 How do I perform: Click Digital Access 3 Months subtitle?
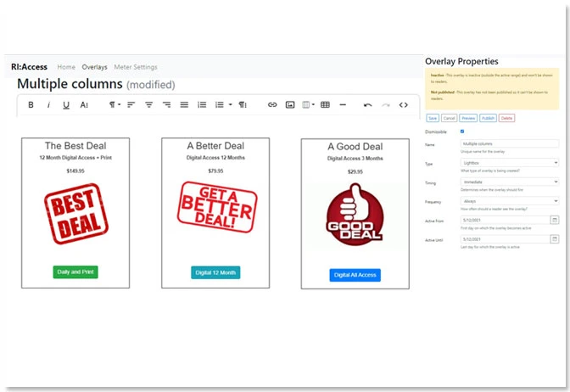click(355, 158)
